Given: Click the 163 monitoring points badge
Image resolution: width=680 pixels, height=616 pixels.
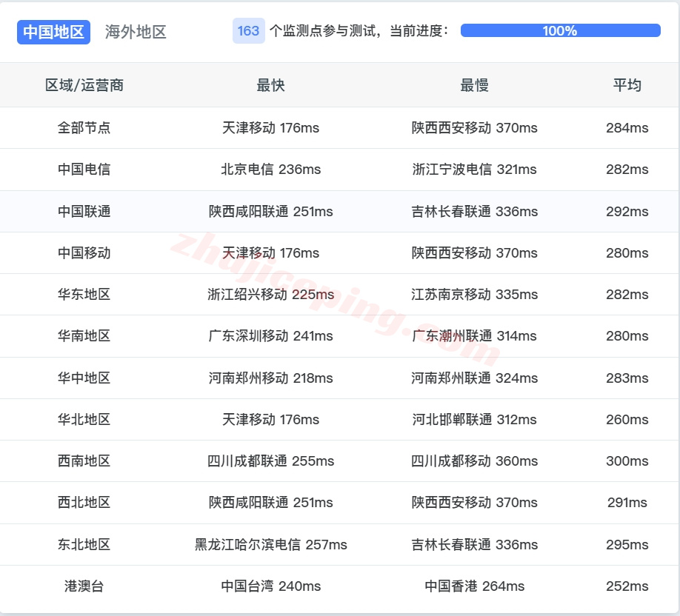Looking at the screenshot, I should coord(248,31).
